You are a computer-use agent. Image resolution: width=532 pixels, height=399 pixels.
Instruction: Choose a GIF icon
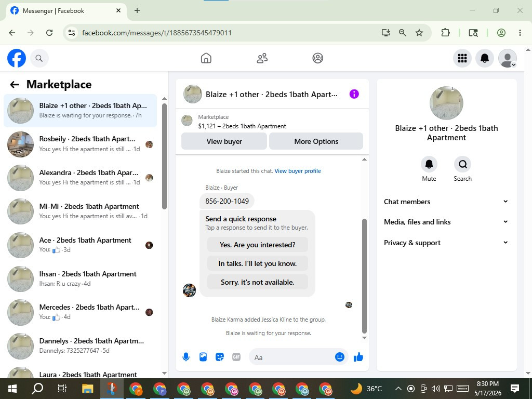point(236,357)
